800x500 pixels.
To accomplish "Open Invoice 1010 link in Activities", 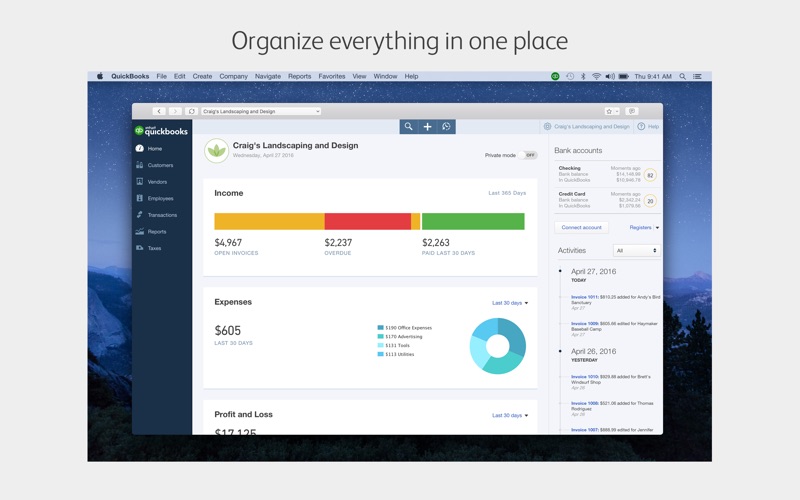I will (x=585, y=377).
